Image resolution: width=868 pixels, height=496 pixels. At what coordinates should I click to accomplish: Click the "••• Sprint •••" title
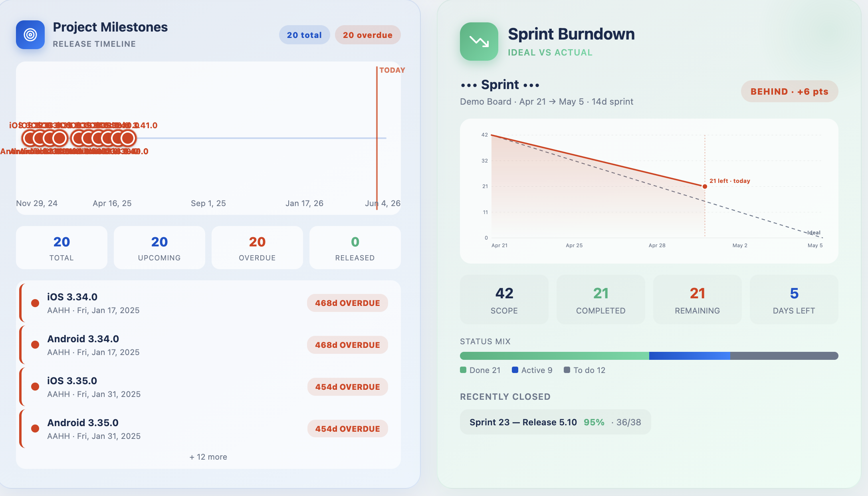pyautogui.click(x=500, y=85)
